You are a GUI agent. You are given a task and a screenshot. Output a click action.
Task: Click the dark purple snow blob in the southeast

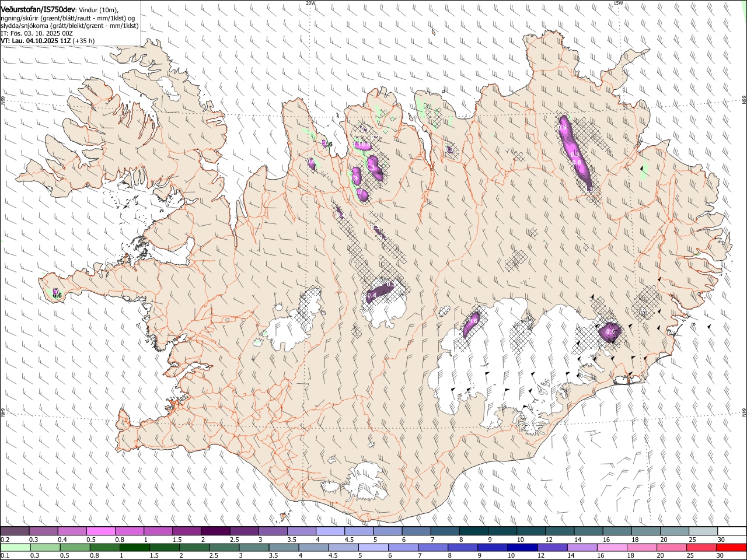[610, 331]
